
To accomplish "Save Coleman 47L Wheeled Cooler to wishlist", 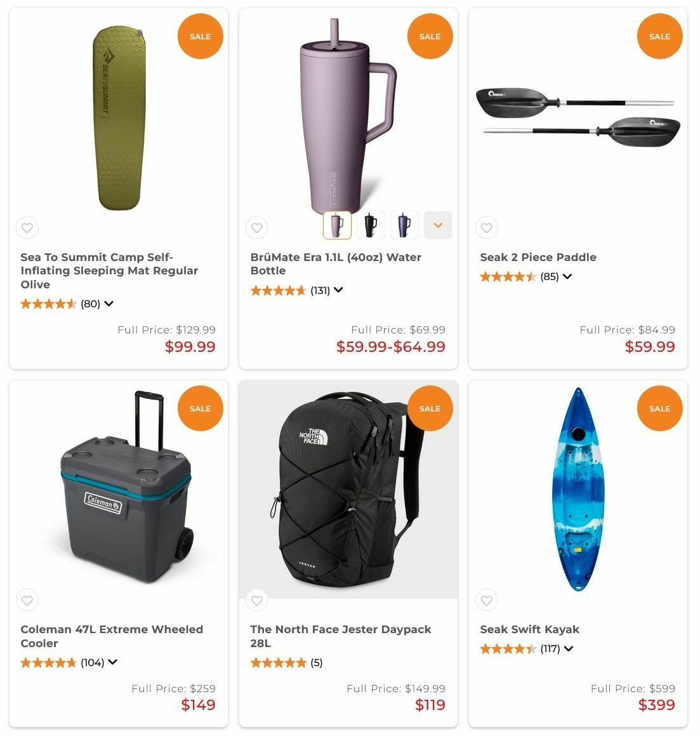I will coord(27,600).
